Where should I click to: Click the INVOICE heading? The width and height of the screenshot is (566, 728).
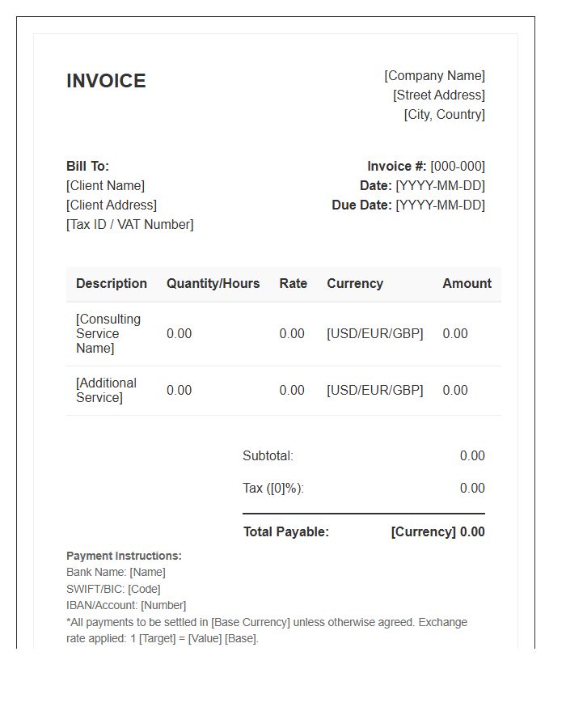click(106, 81)
